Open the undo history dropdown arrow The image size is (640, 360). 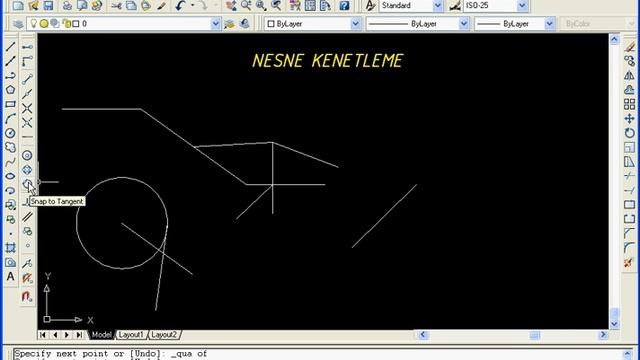coord(192,5)
